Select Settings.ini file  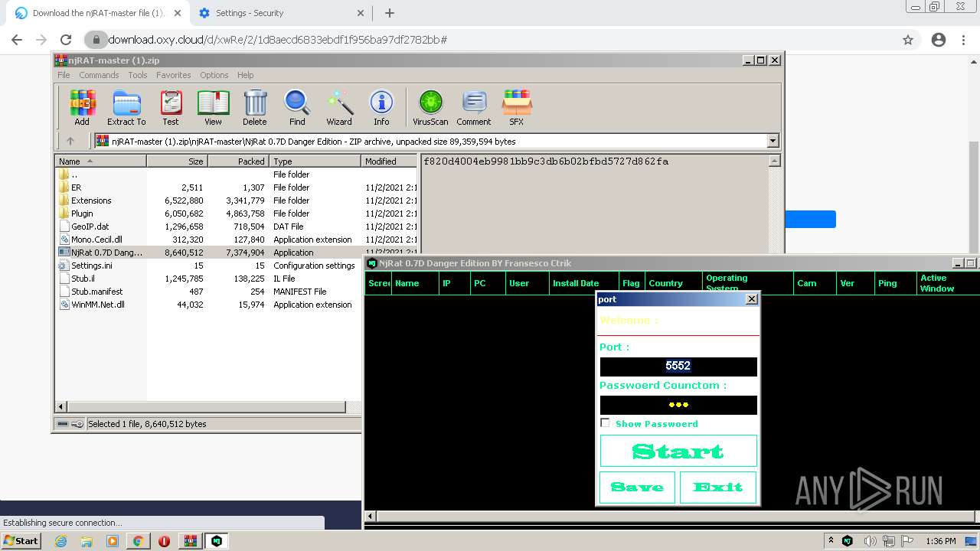pyautogui.click(x=208, y=266)
